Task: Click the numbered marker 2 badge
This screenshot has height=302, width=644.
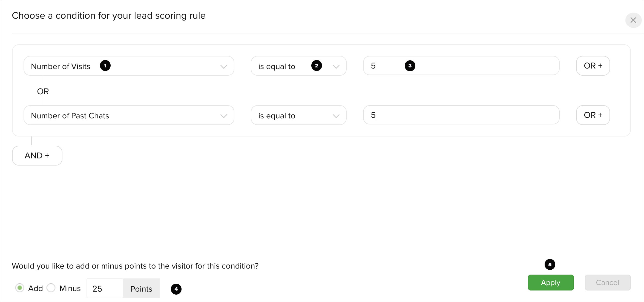Action: tap(317, 66)
